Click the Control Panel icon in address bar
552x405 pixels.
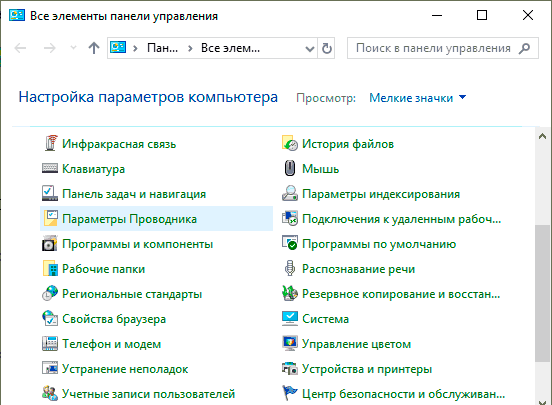[x=118, y=48]
